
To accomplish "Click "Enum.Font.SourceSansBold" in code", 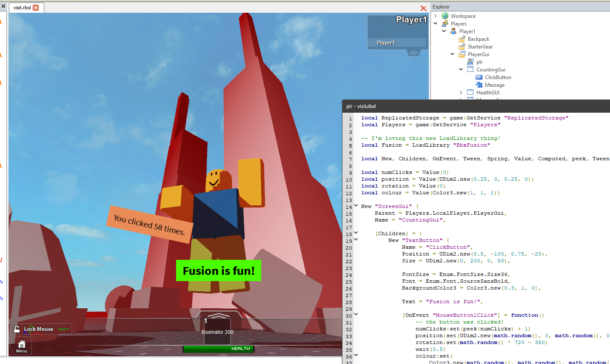I will coord(467,281).
